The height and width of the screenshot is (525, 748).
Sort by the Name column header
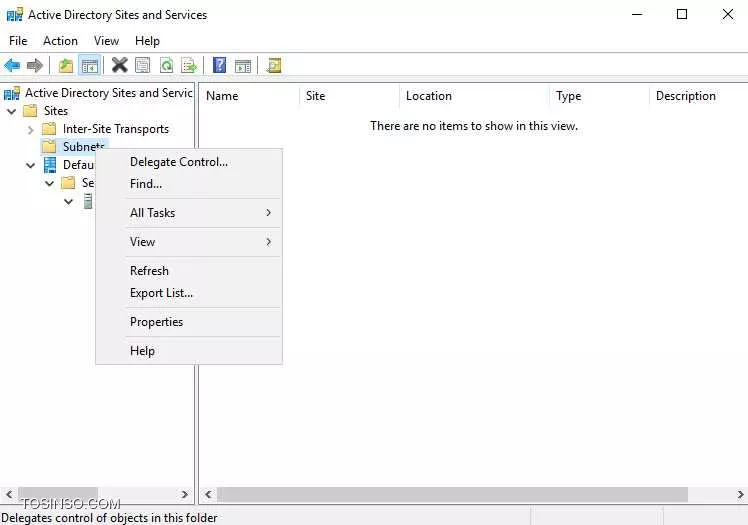(x=249, y=96)
